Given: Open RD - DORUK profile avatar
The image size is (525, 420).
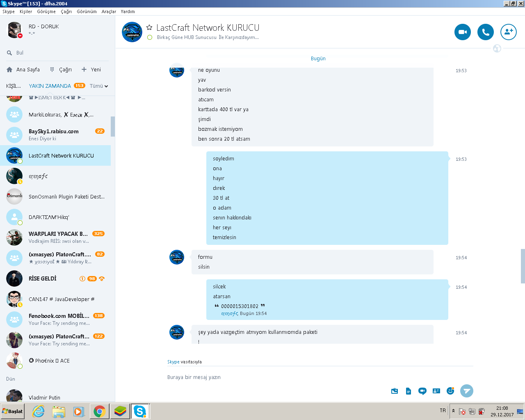Looking at the screenshot, I should 14,30.
